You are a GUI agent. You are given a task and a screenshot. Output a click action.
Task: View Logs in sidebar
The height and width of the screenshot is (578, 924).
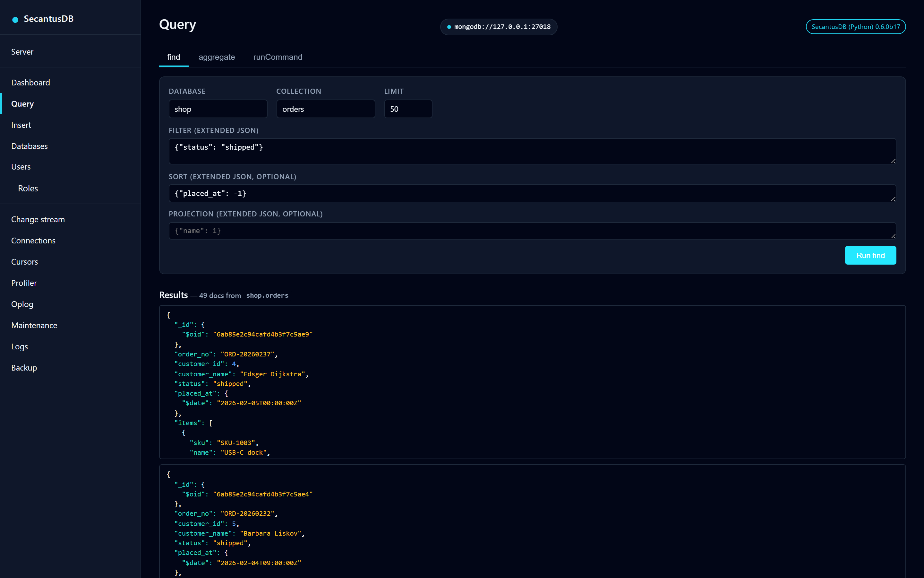tap(20, 347)
